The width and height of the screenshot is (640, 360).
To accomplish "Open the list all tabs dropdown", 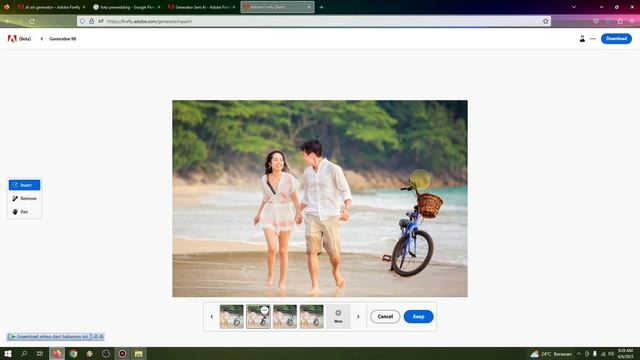I will point(573,7).
